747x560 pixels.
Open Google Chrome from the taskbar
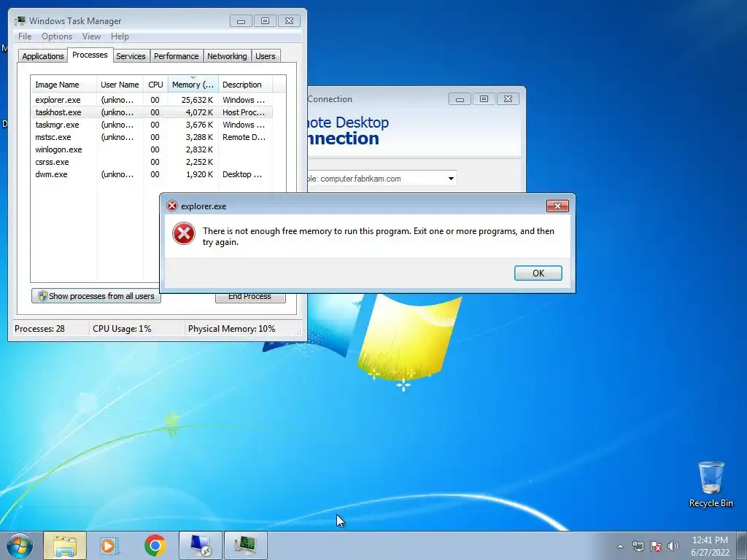point(155,545)
